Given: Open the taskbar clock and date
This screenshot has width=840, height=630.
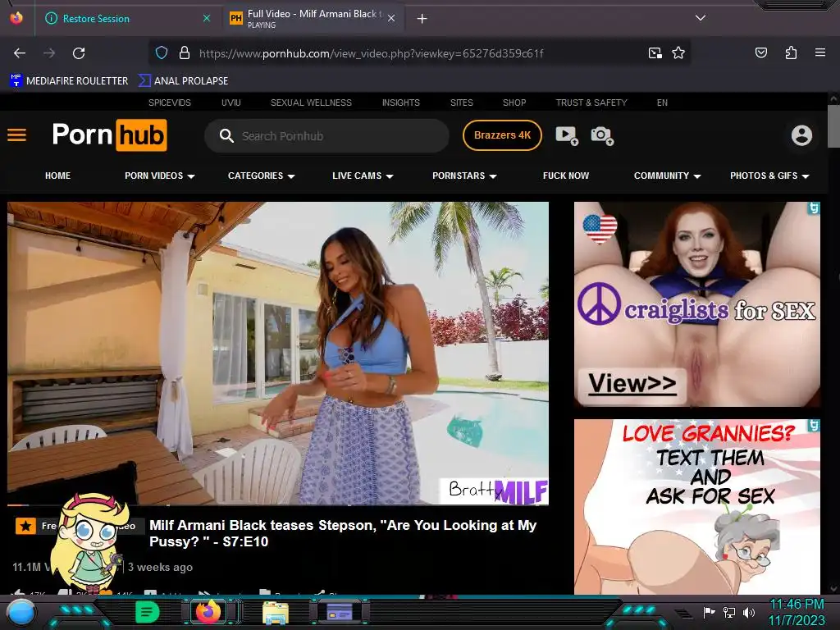Looking at the screenshot, I should tap(797, 612).
